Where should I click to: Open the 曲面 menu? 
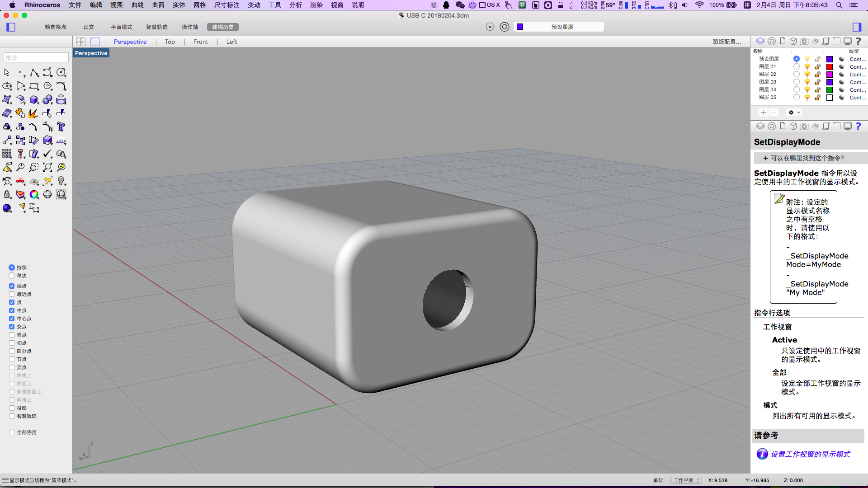(x=158, y=5)
